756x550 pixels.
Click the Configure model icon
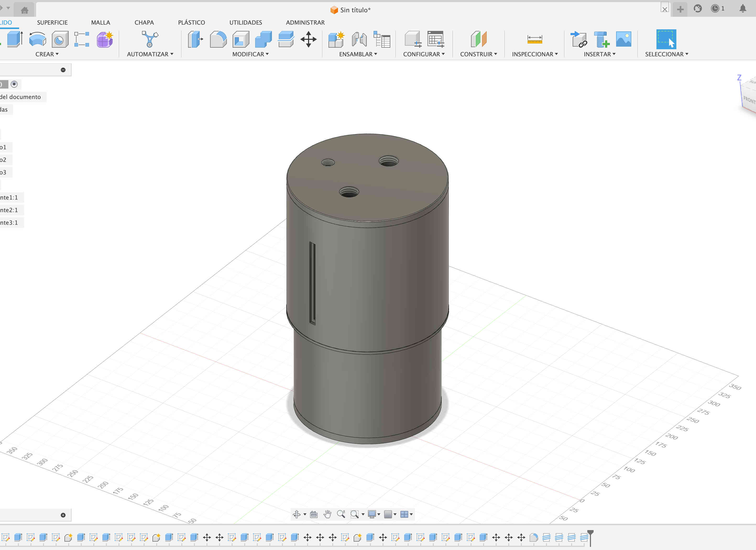point(413,39)
